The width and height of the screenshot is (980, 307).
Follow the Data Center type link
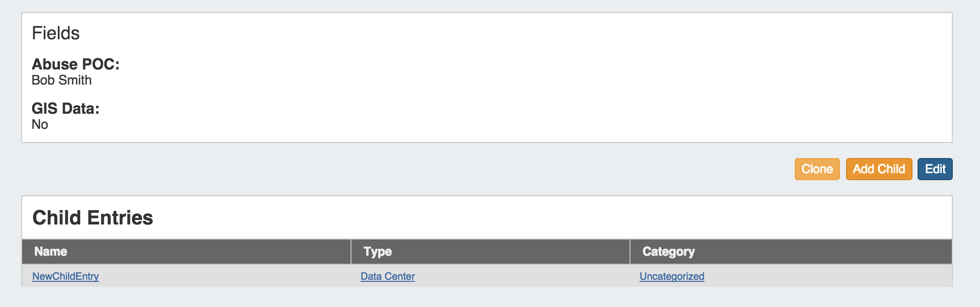[x=387, y=276]
